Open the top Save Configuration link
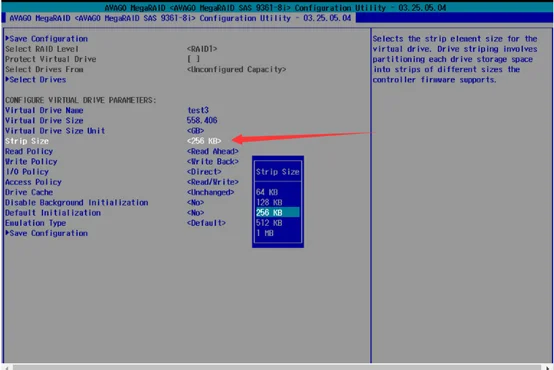554x370 pixels. pos(47,39)
